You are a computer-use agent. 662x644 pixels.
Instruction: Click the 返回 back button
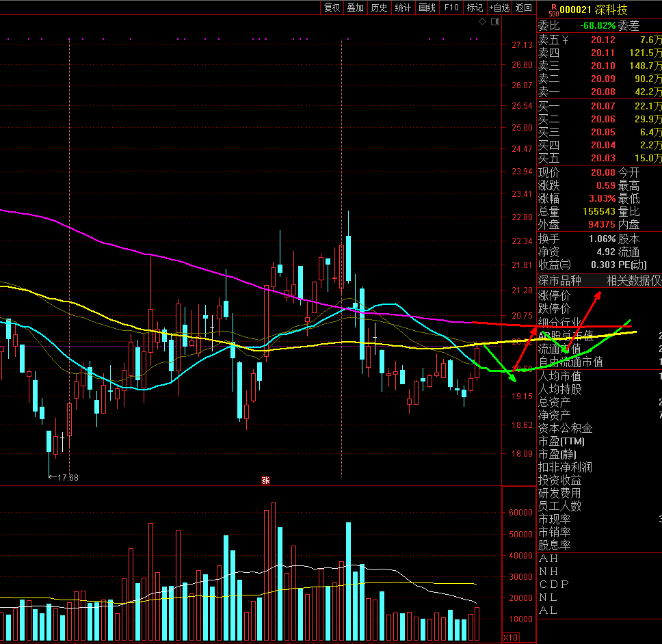pyautogui.click(x=524, y=8)
